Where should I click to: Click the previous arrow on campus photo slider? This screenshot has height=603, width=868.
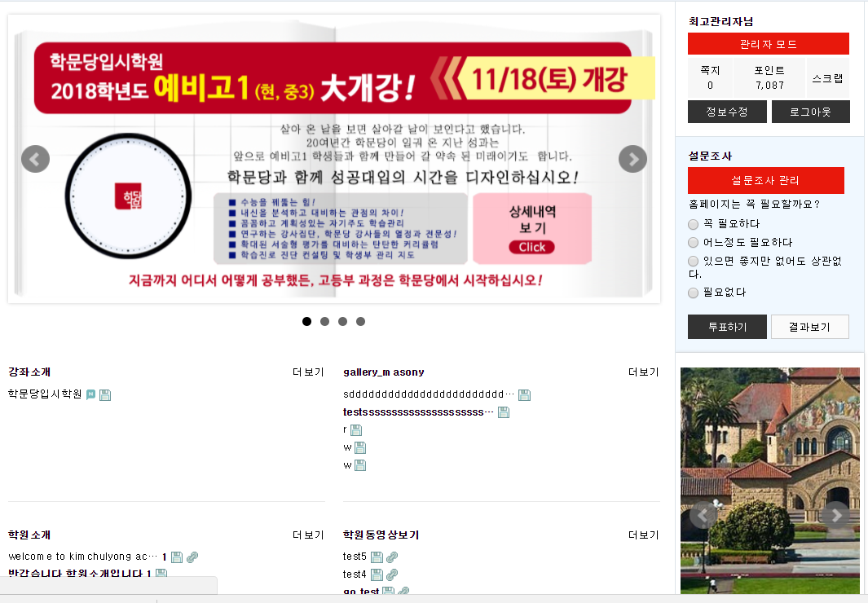click(x=703, y=515)
